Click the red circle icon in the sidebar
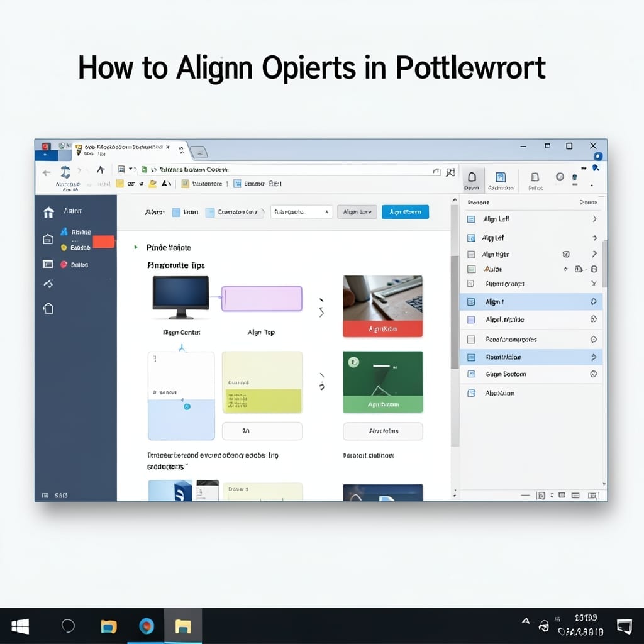 point(64,265)
